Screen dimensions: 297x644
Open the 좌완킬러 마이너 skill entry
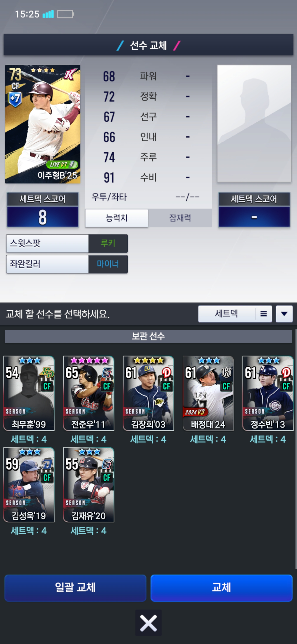(x=67, y=264)
